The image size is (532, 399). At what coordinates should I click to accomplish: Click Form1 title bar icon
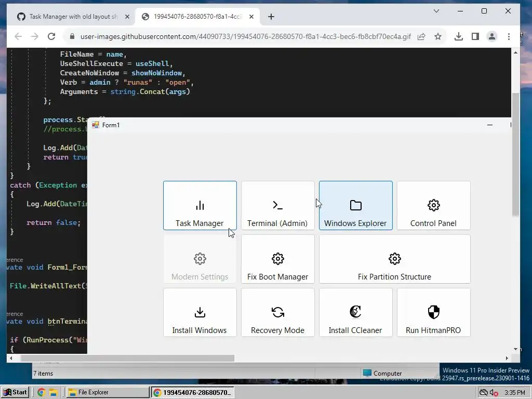[96, 125]
